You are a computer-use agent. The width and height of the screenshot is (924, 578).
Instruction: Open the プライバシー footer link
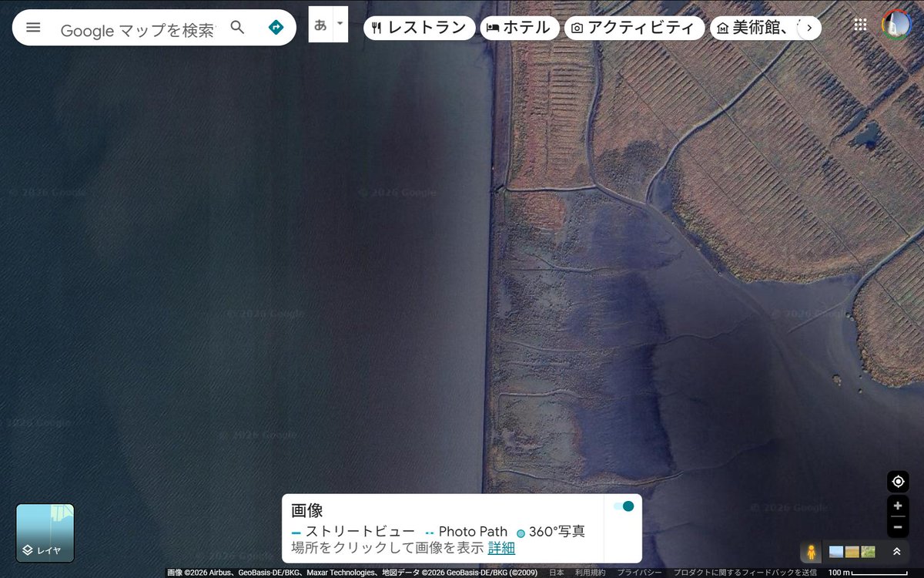click(x=639, y=573)
